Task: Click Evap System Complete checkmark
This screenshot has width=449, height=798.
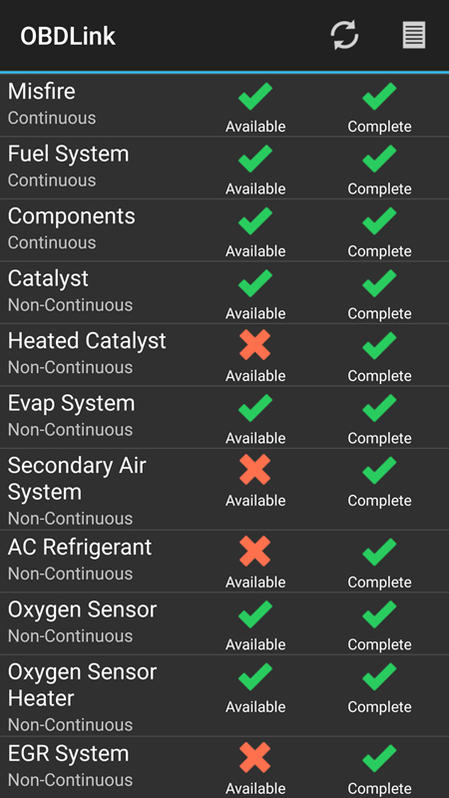Action: 379,408
